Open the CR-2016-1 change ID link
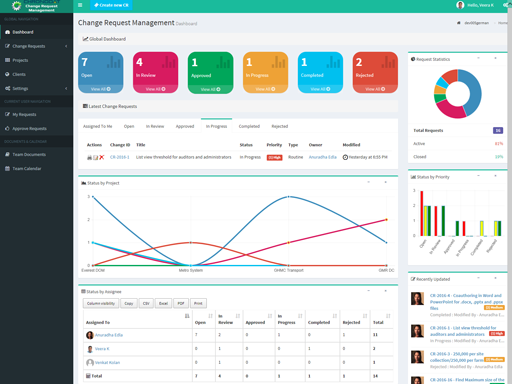 (x=120, y=157)
